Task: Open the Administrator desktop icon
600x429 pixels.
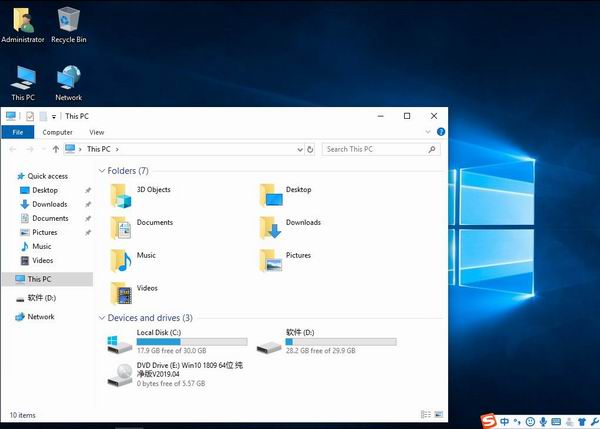Action: (23, 25)
